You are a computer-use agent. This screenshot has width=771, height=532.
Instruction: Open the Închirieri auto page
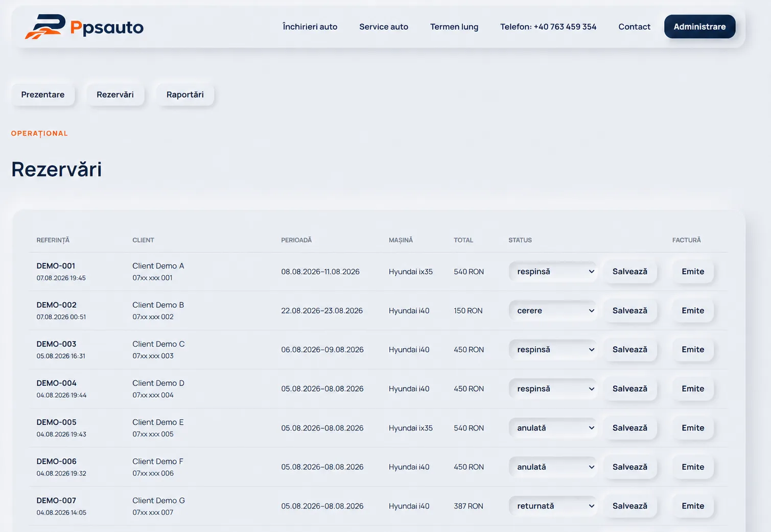click(x=310, y=27)
